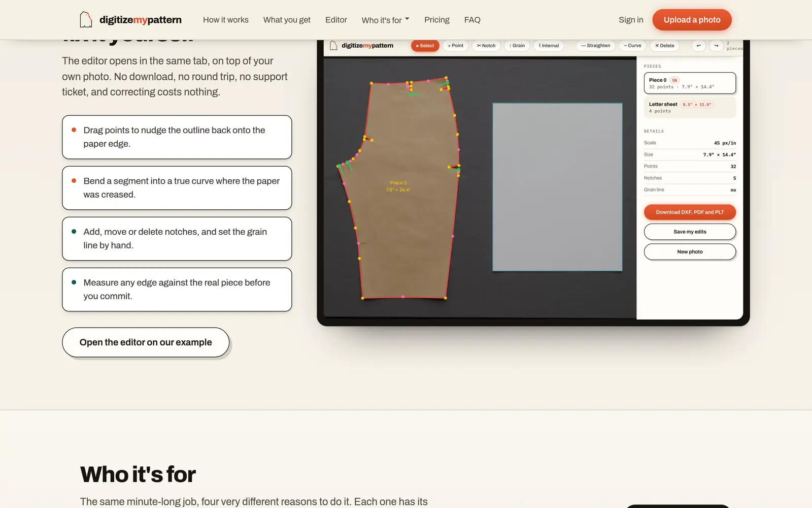Viewport: 812px width, 508px height.
Task: Click the Upload a photo button
Action: 692,20
